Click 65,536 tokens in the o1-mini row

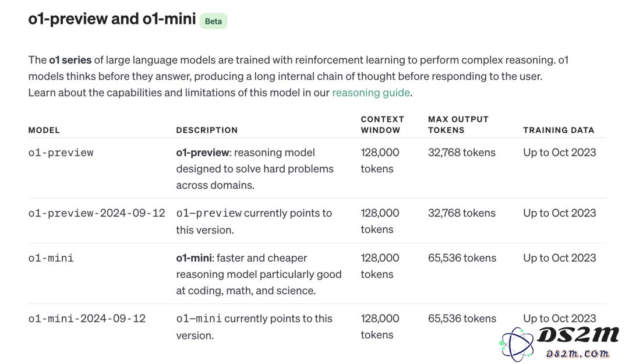(462, 258)
